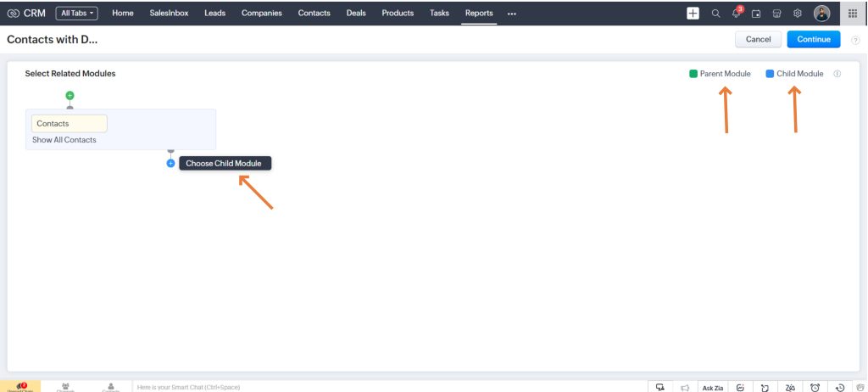Click the Zia icon in bottom bar

click(790, 388)
